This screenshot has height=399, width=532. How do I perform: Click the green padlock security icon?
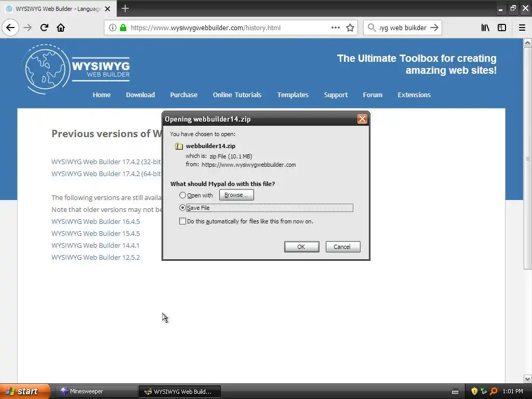(123, 28)
